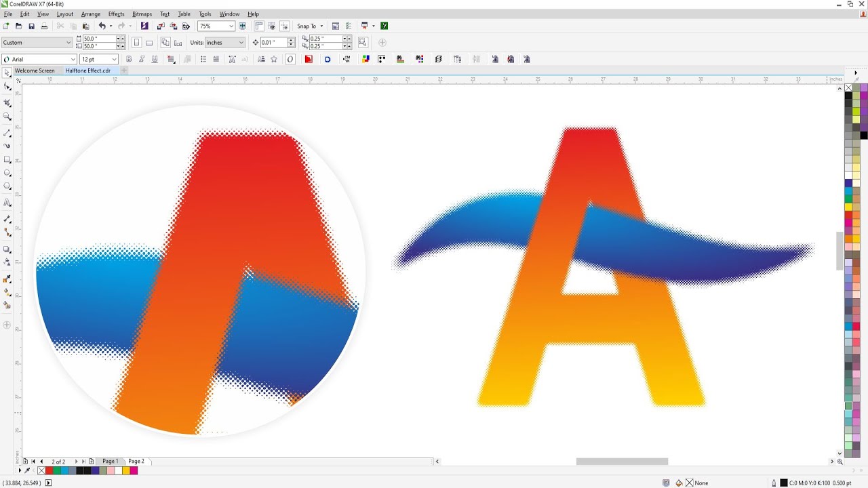Set page orientation to Landscape
The image size is (868, 488).
click(149, 42)
